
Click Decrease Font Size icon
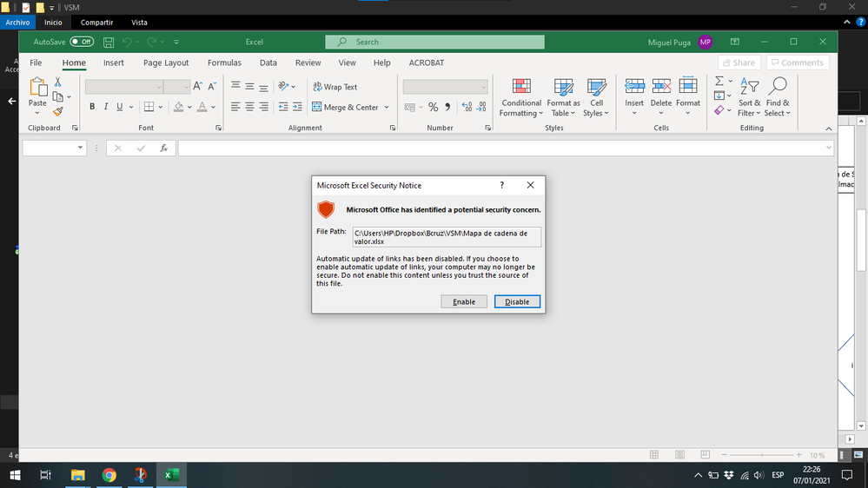pos(212,86)
